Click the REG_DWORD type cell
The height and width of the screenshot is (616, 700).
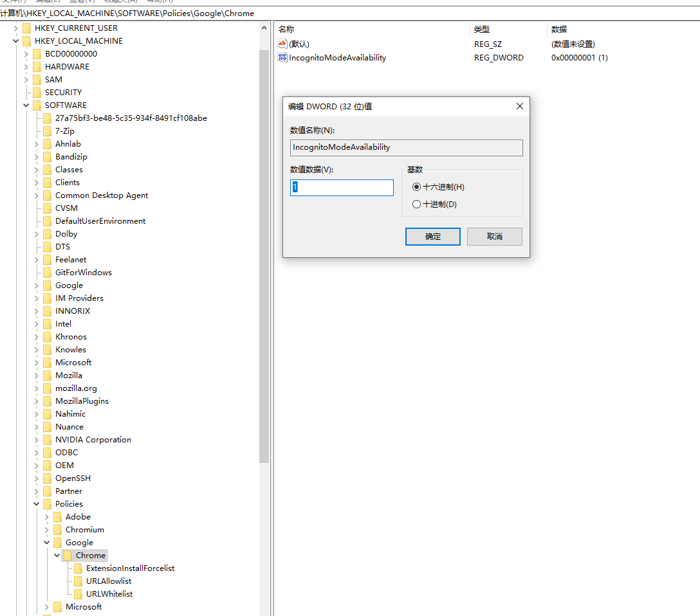499,57
